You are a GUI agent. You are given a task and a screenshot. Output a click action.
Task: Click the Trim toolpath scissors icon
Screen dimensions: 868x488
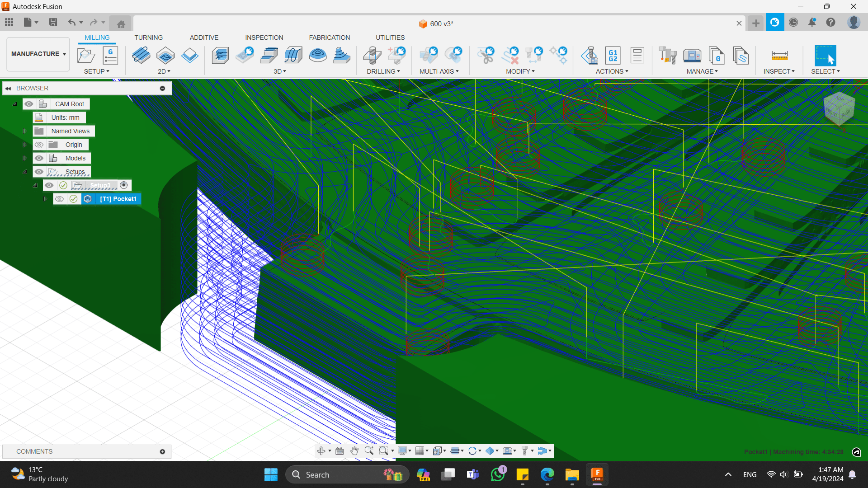pyautogui.click(x=486, y=56)
